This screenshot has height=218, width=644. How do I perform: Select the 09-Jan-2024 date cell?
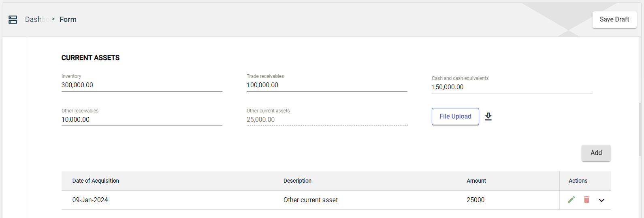tap(90, 200)
